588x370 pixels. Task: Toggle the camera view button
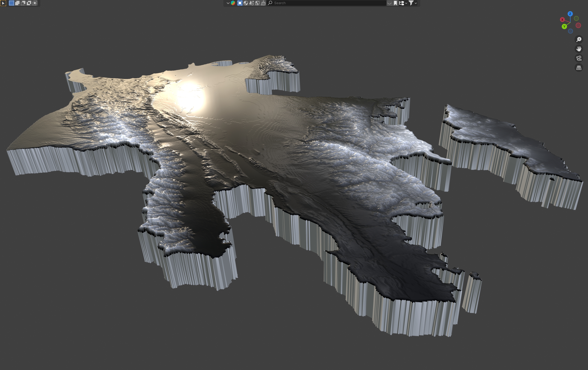579,58
